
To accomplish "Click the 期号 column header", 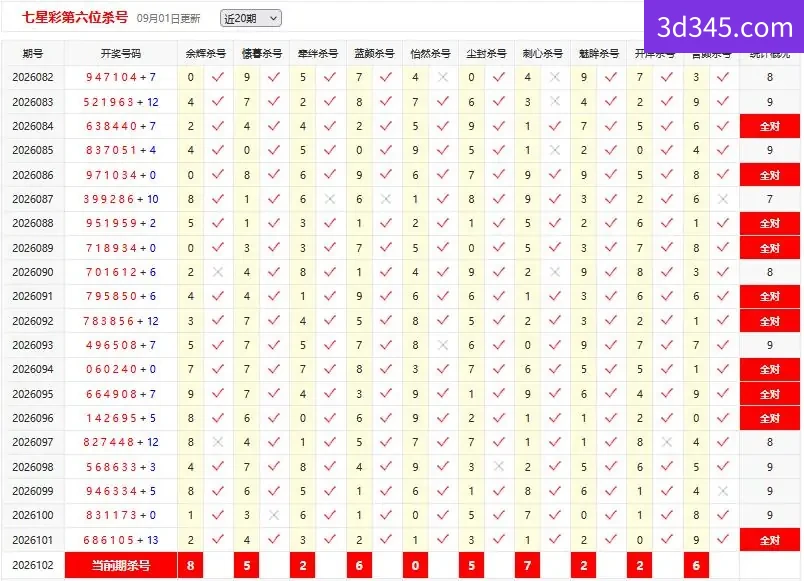I will point(33,53).
